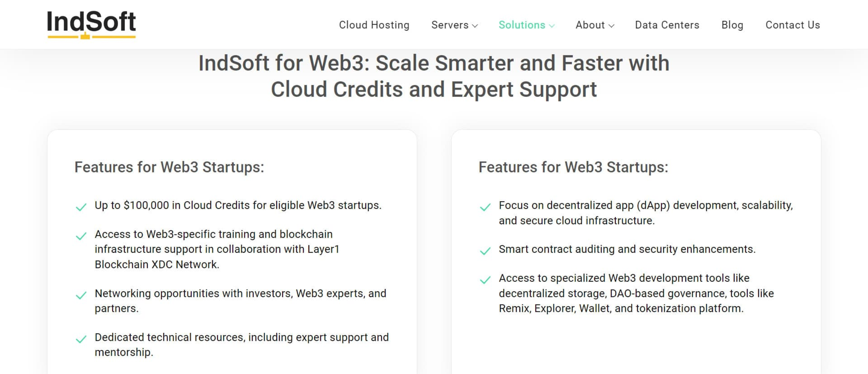The width and height of the screenshot is (868, 374).
Task: Click the About menu label
Action: tap(590, 25)
